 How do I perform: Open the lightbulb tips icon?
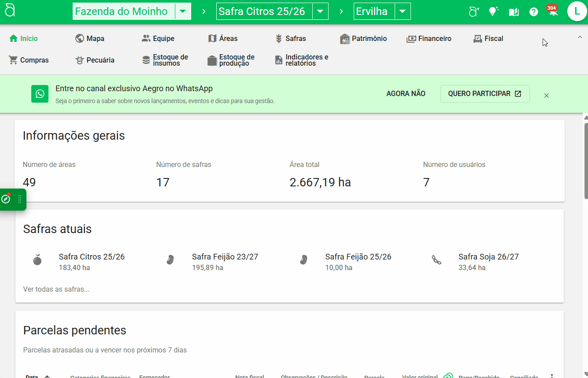tap(494, 12)
